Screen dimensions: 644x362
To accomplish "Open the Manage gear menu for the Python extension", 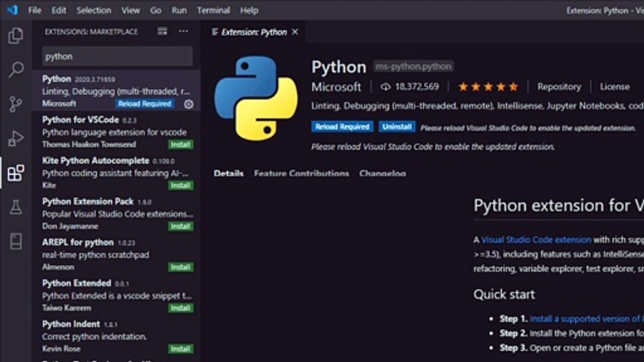I will pyautogui.click(x=189, y=104).
